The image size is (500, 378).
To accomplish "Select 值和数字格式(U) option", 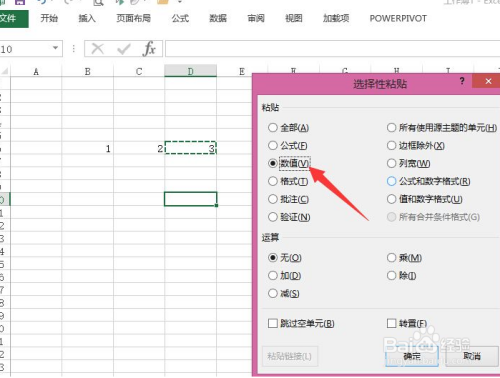I will pyautogui.click(x=425, y=199).
